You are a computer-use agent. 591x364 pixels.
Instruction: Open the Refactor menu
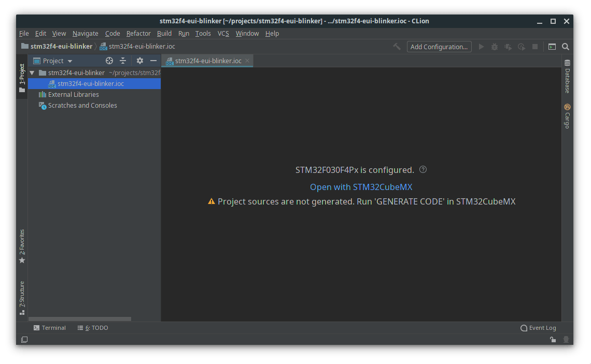click(138, 33)
